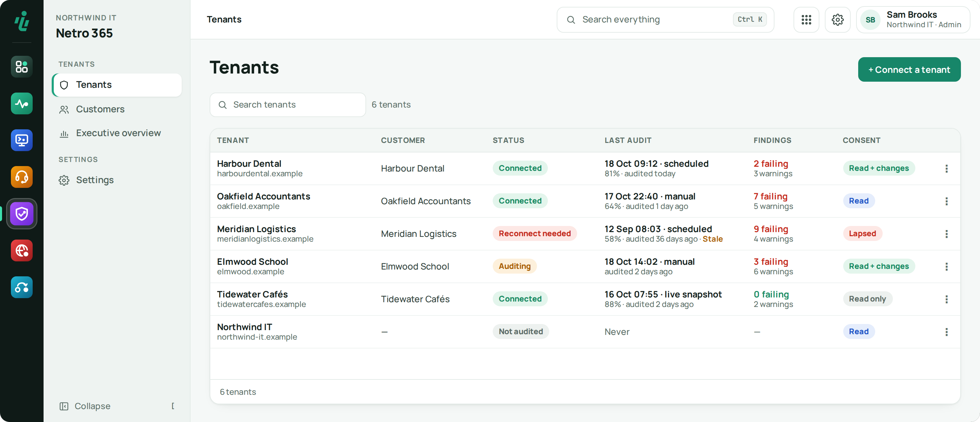The width and height of the screenshot is (980, 422).
Task: Click Harbour Dental's Connected status badge
Action: [520, 168]
